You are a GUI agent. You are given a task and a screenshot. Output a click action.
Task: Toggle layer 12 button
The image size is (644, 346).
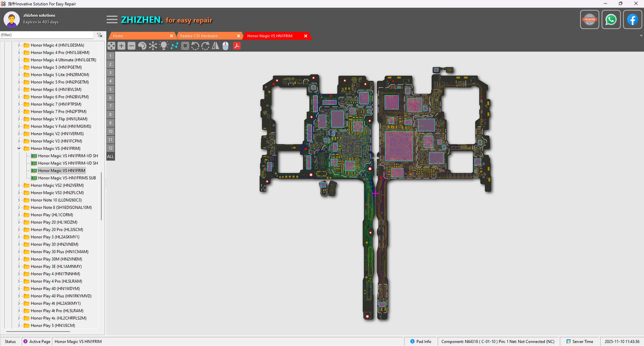pos(110,148)
